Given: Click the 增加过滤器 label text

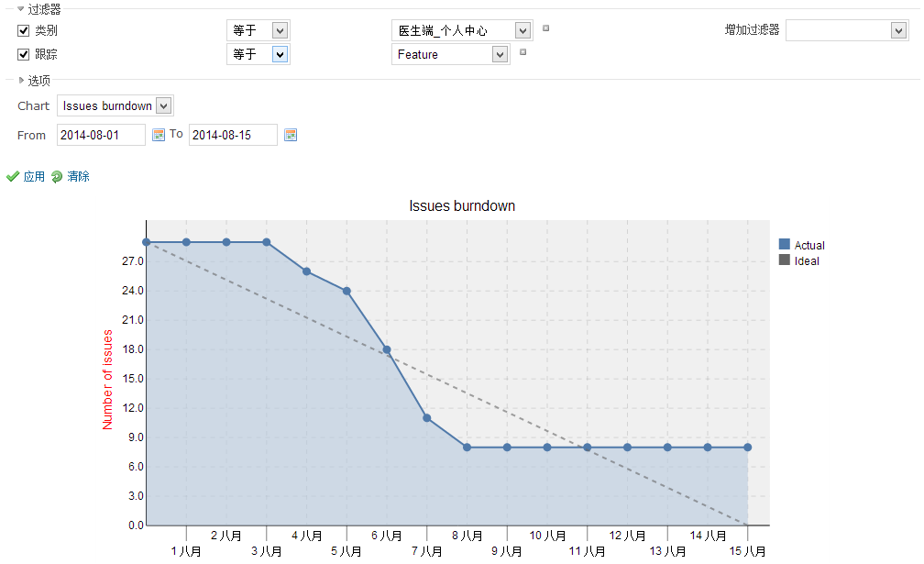Looking at the screenshot, I should (752, 30).
